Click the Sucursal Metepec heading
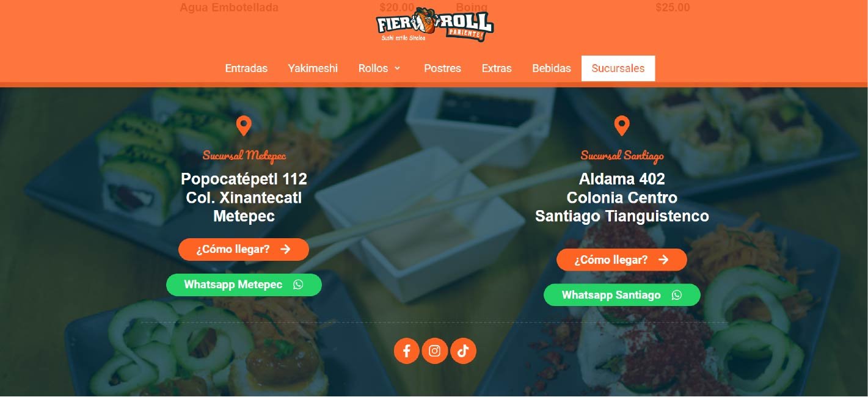 tap(244, 156)
